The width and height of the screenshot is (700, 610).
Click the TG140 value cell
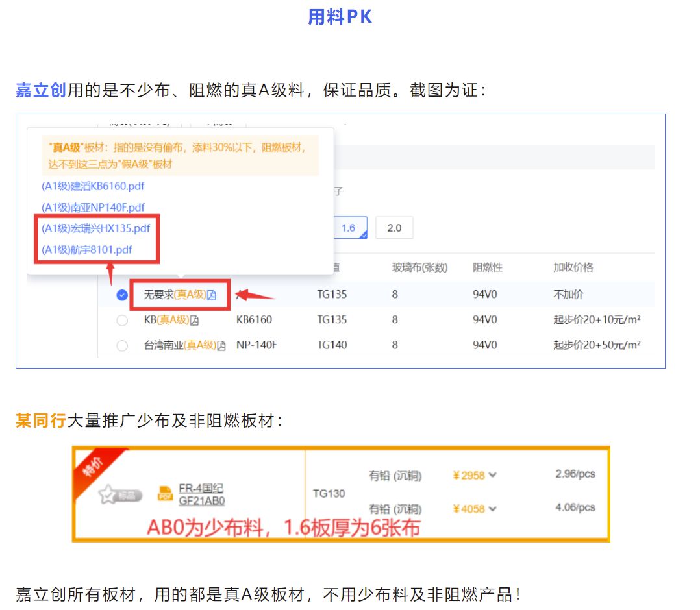[x=332, y=345]
